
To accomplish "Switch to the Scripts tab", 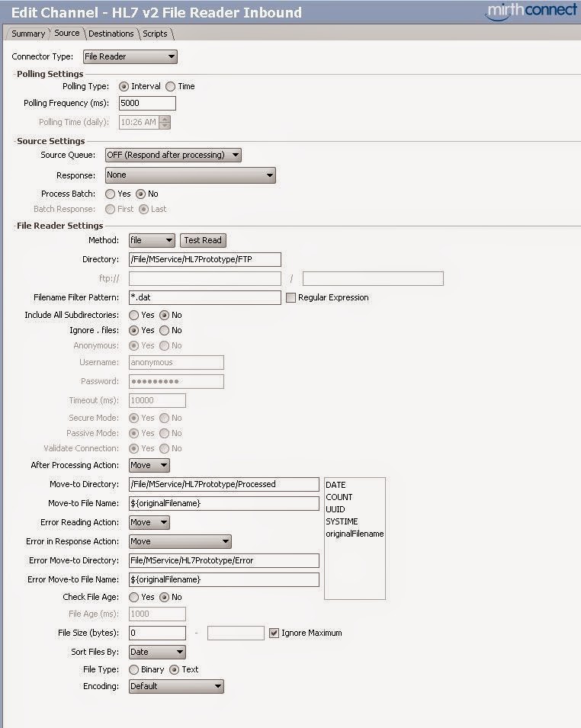I will 155,34.
